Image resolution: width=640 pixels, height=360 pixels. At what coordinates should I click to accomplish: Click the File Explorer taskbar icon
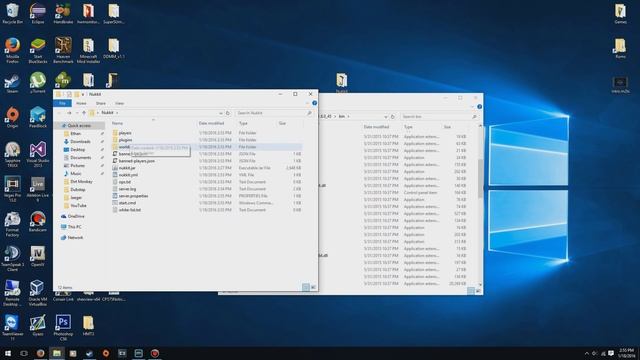pyautogui.click(x=57, y=353)
